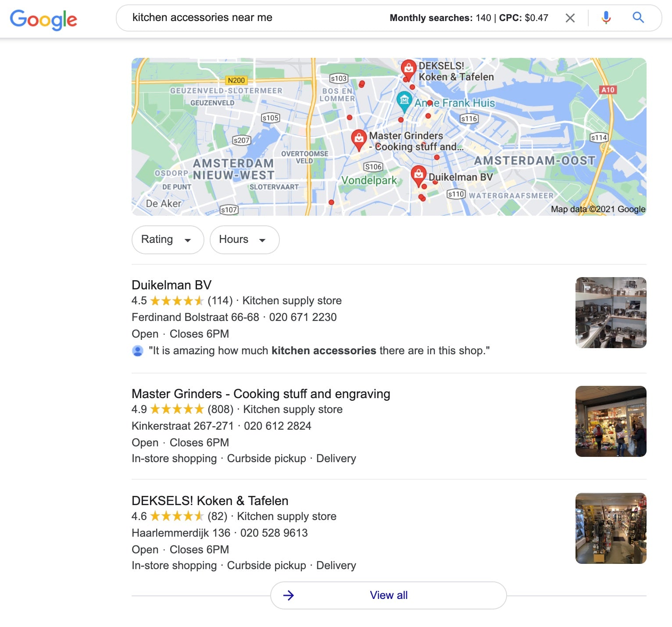
Task: View all kitchen store results
Action: click(389, 595)
